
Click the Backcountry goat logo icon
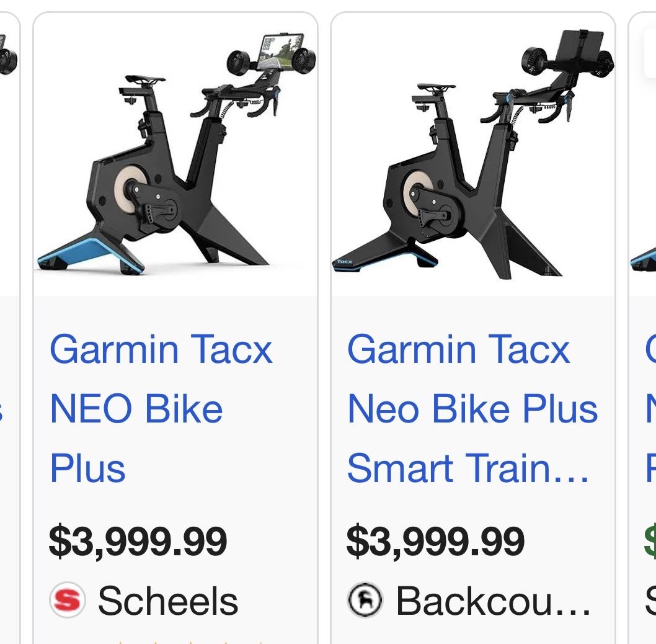pos(365,601)
